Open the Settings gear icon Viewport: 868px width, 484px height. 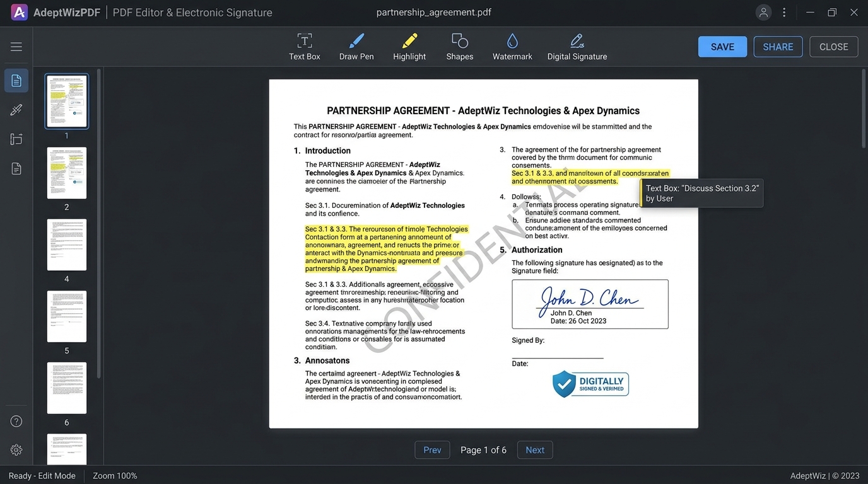pos(16,450)
